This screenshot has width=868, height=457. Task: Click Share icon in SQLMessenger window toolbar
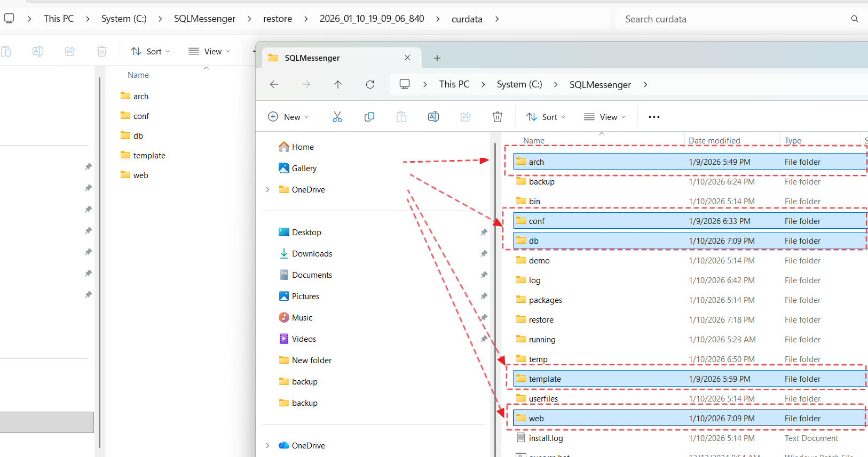[465, 117]
